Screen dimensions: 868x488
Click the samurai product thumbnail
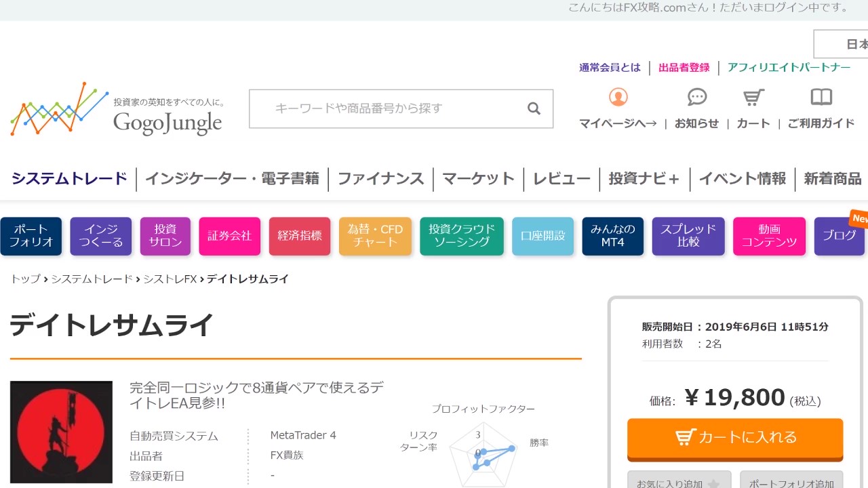tap(61, 432)
